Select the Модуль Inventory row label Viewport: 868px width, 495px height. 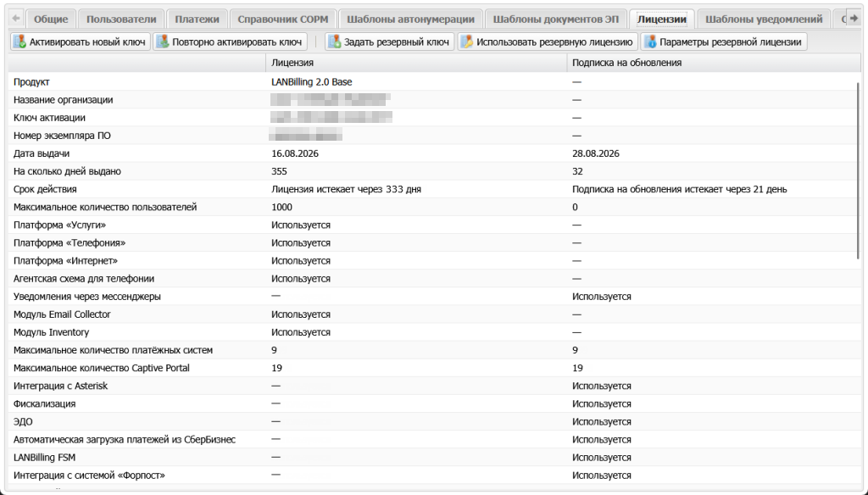(x=51, y=332)
